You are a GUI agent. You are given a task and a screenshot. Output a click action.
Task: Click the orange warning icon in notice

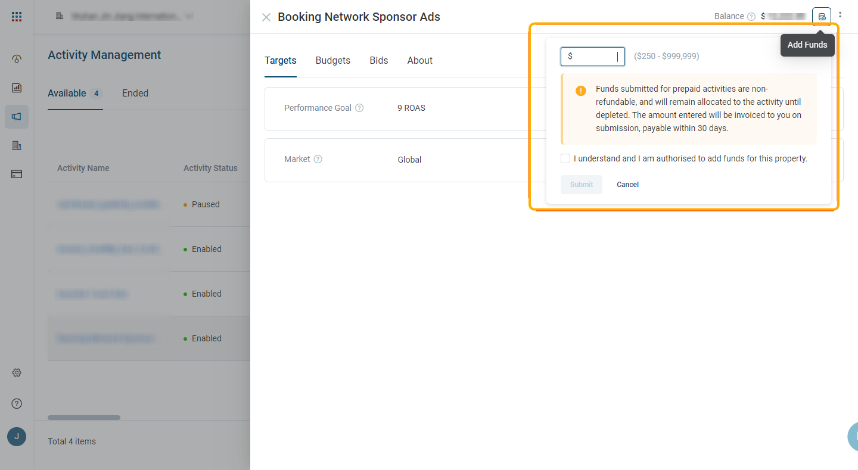[581, 91]
